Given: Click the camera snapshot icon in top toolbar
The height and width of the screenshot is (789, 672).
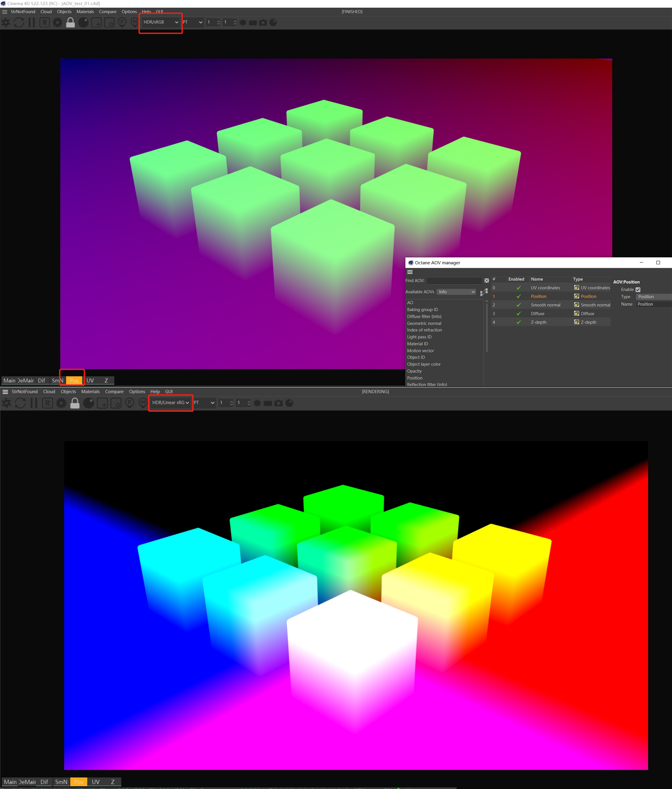Looking at the screenshot, I should pos(263,23).
